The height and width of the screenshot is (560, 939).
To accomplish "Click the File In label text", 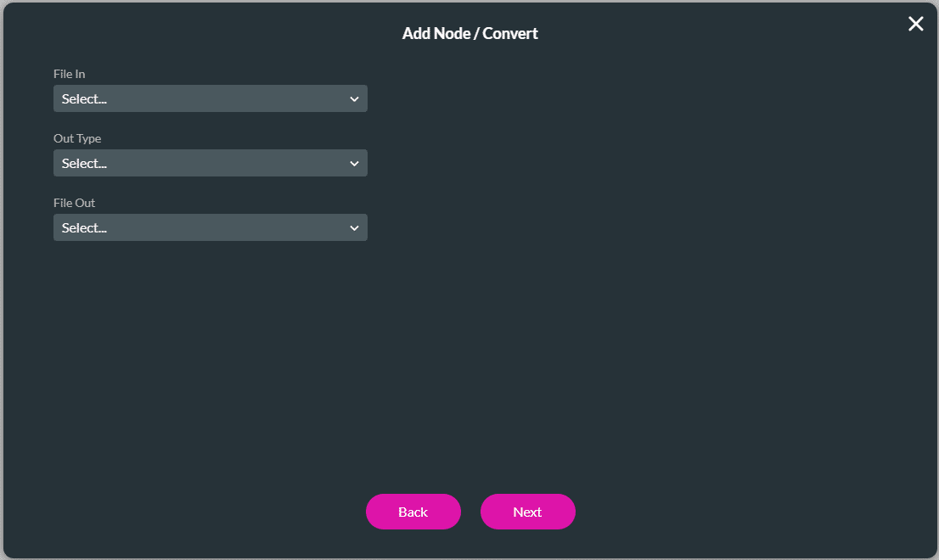I will pos(69,74).
